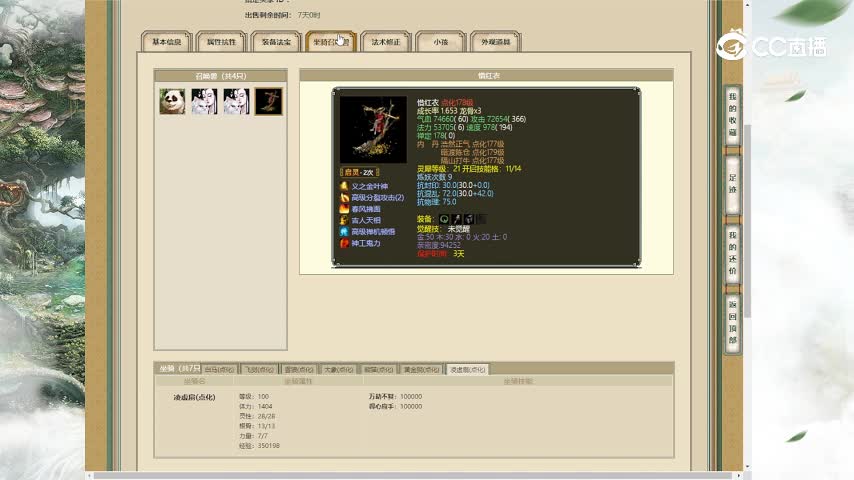854x480 pixels.
Task: Switch to the fifth mount tab before 黄金狮
Action: tap(379, 369)
